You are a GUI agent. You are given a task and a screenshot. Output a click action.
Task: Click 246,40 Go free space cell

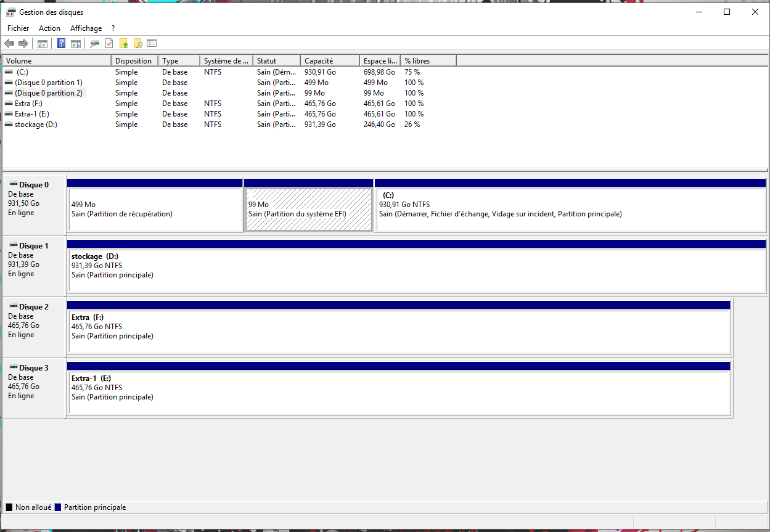pos(379,125)
